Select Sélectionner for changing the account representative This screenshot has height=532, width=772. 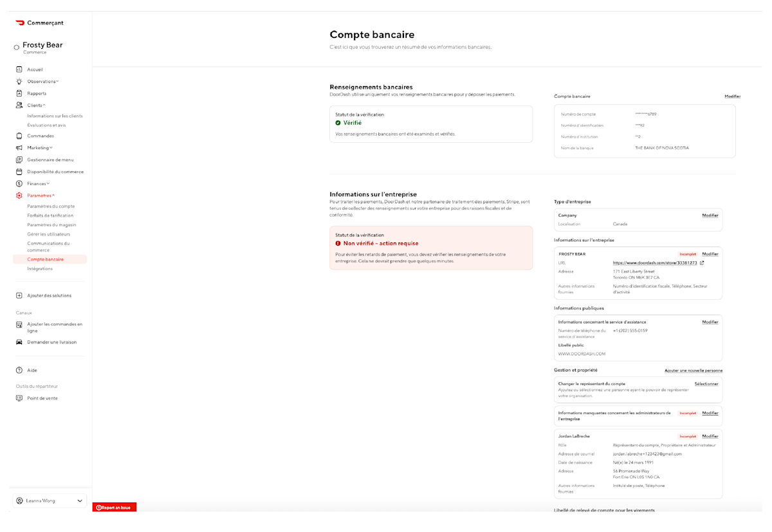point(707,383)
